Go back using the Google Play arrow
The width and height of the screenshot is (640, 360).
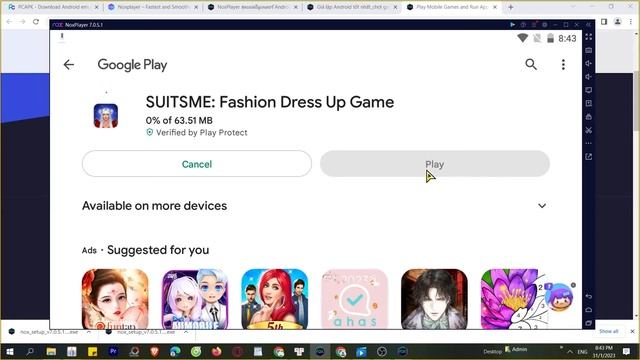tap(69, 64)
